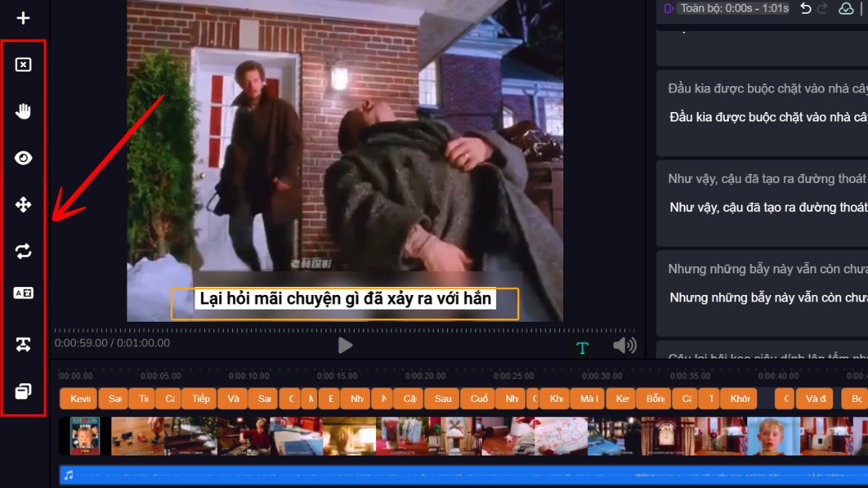Viewport: 868px width, 488px height.
Task: Jump to the 0:00:40.00 ruler mark
Action: click(x=778, y=376)
